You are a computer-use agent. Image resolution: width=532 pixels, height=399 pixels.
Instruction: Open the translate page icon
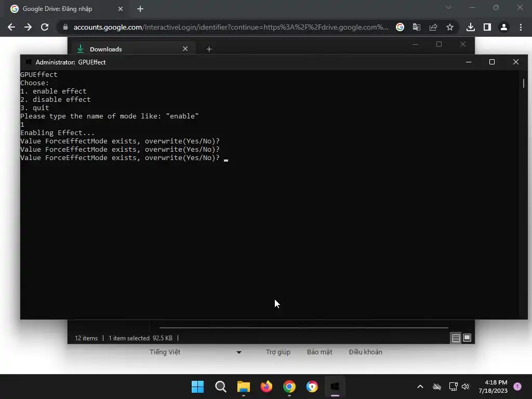(417, 27)
